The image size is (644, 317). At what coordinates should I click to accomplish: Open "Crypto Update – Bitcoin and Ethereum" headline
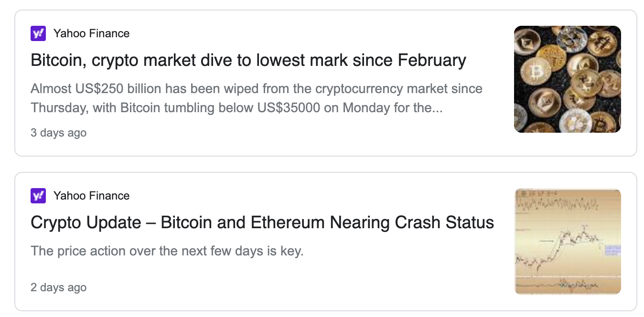tap(262, 223)
